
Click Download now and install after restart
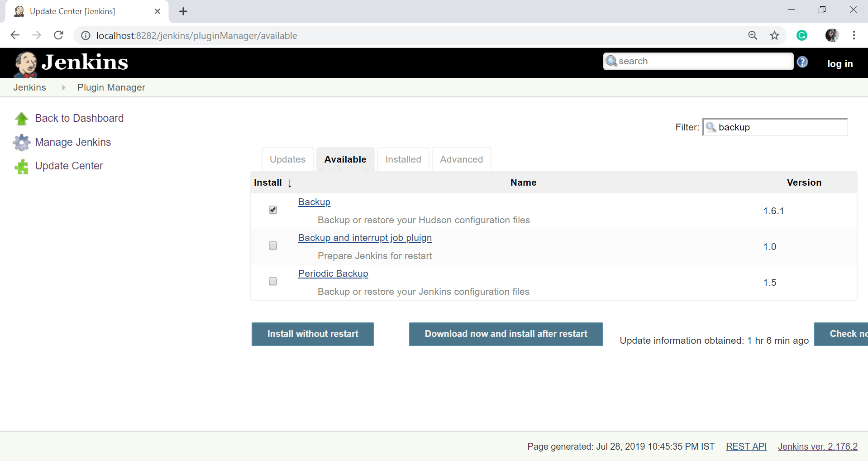tap(506, 334)
